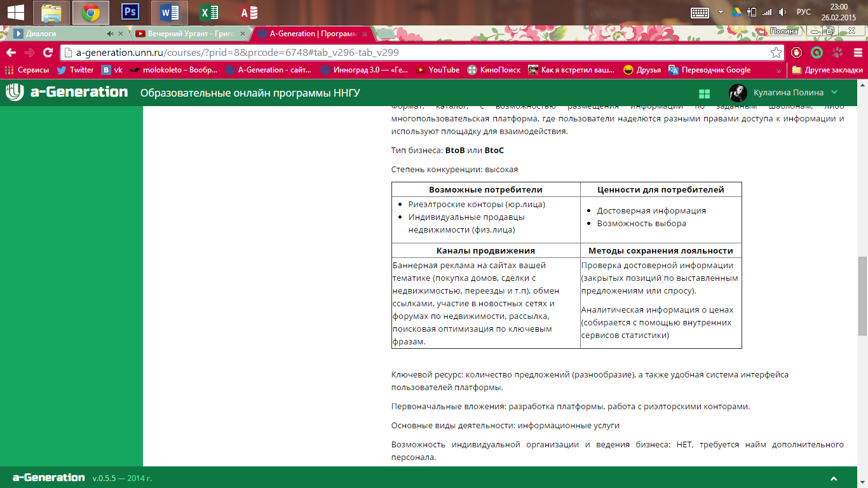Close the Диалоги tab

point(120,34)
